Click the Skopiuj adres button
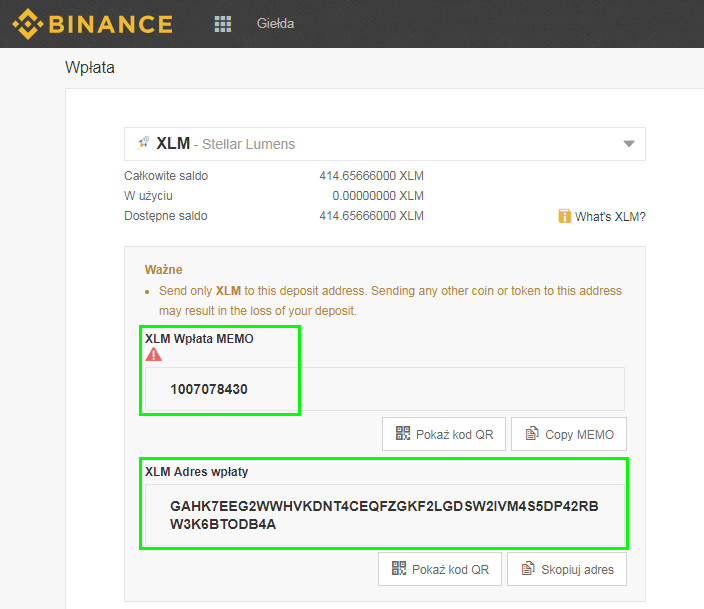The height and width of the screenshot is (609, 704). click(x=567, y=569)
